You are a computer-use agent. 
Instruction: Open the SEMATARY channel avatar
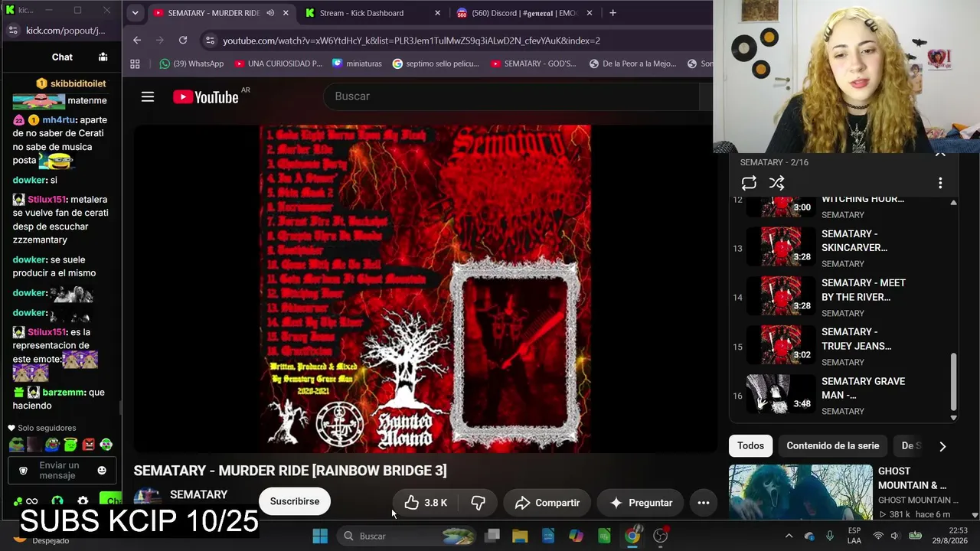click(147, 500)
